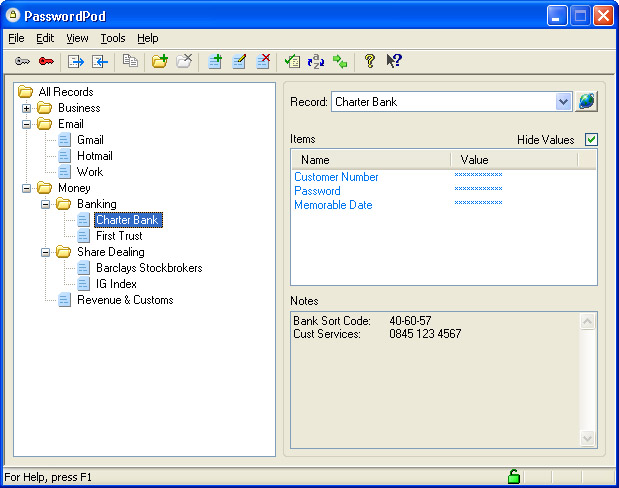Click the import icon with left arrow
619x488 pixels.
(x=100, y=61)
